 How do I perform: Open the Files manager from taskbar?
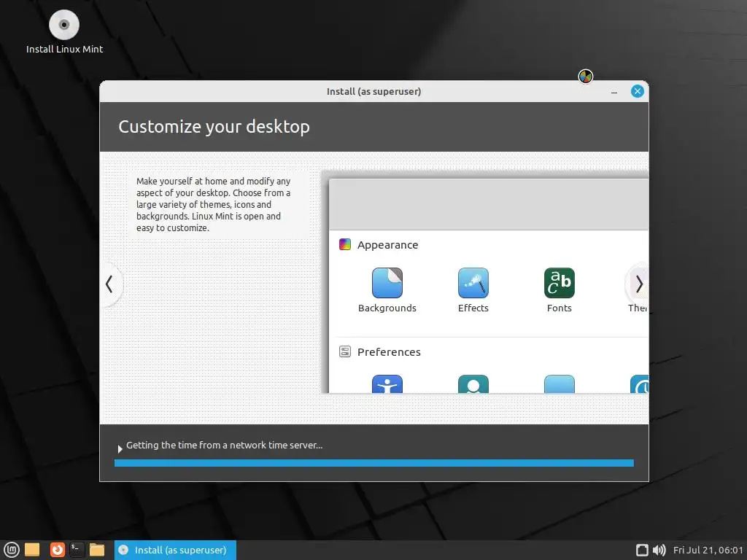click(x=97, y=550)
